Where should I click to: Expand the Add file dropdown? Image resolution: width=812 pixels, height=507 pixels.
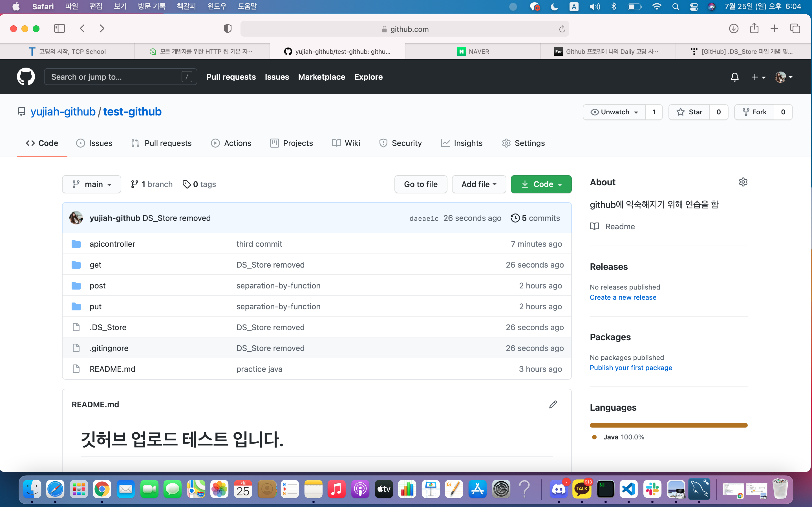pos(478,184)
